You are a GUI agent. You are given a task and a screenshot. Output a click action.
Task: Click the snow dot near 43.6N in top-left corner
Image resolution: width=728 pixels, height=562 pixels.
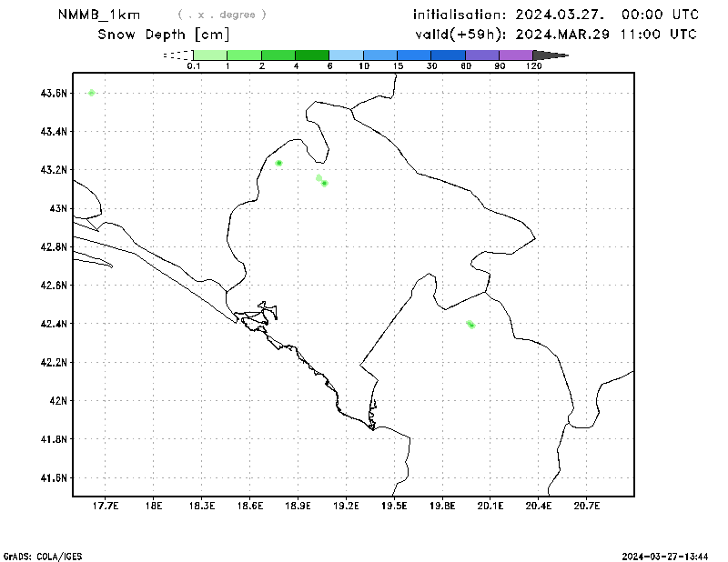pos(91,93)
